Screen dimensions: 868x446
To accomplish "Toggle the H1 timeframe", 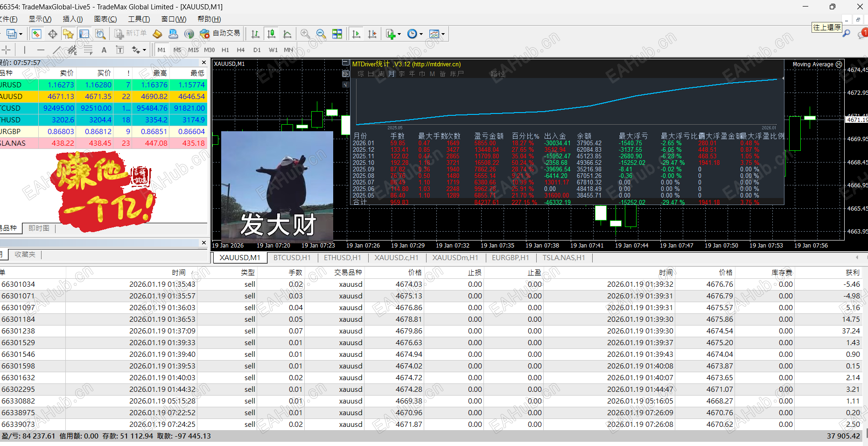I will pos(225,50).
